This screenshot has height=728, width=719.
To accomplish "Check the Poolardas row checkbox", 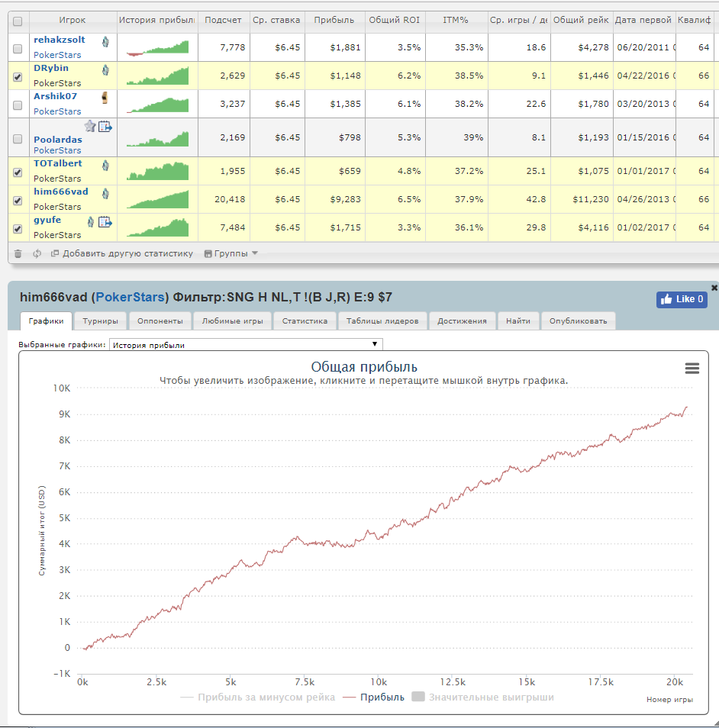I will [18, 139].
